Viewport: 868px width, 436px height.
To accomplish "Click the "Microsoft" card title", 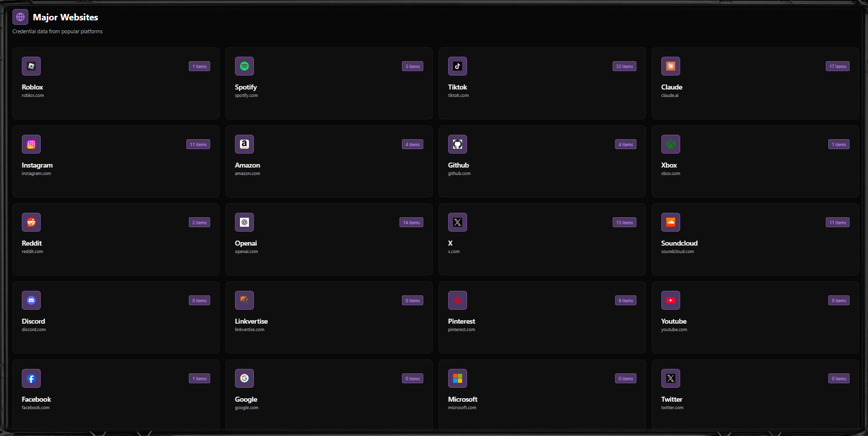I will 463,399.
